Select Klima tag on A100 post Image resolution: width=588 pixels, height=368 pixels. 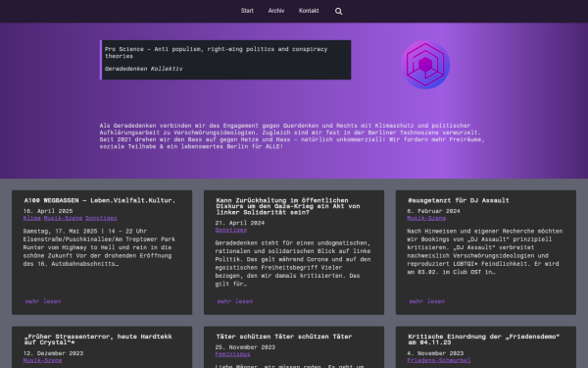click(x=32, y=218)
